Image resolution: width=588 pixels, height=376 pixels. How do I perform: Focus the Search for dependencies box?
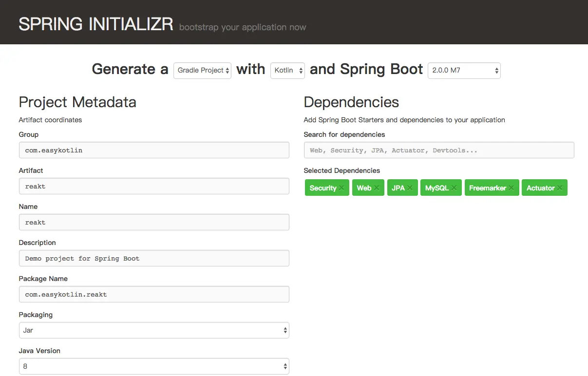click(x=439, y=150)
